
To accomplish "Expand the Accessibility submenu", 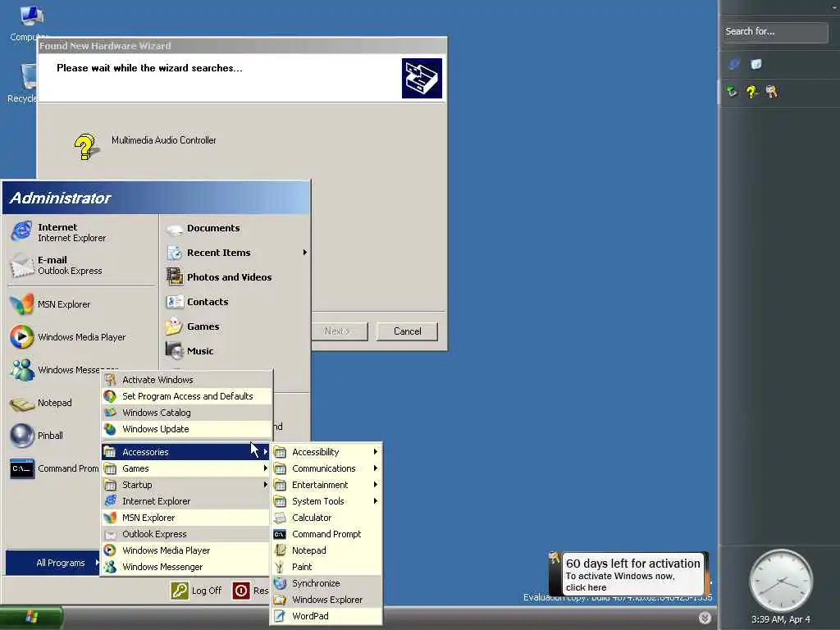I will point(326,452).
